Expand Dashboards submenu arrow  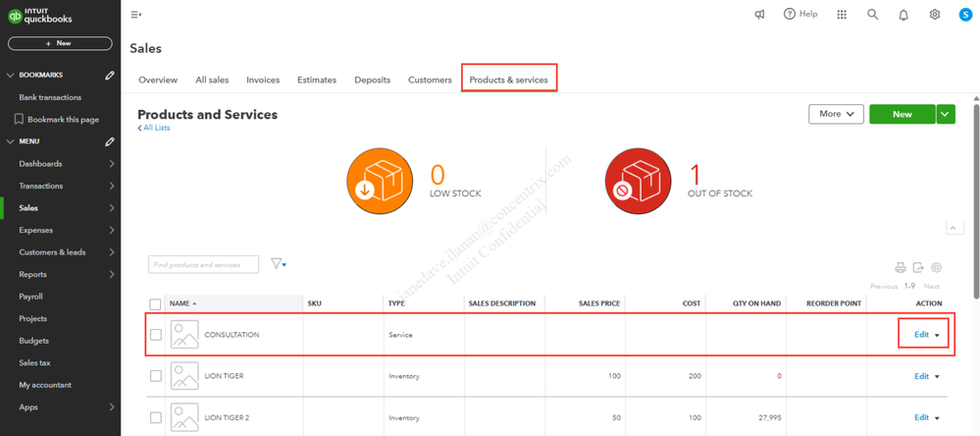coord(111,164)
